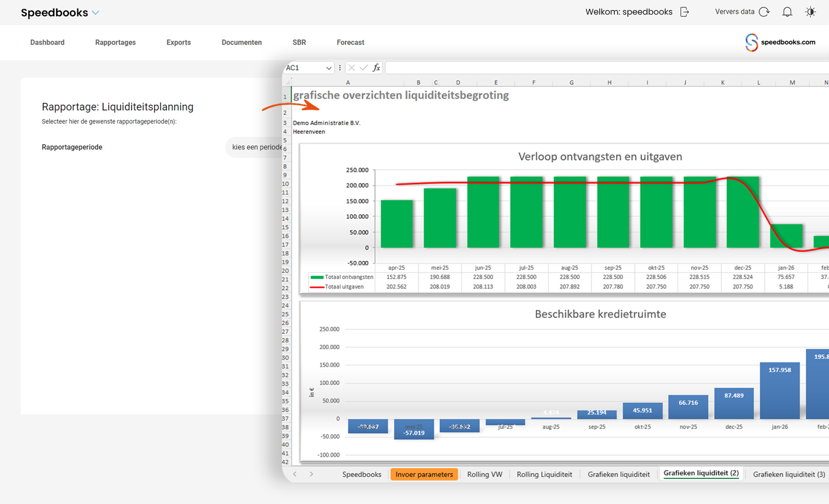Open the notifications bell
Viewport: 829px width, 504px height.
point(787,12)
